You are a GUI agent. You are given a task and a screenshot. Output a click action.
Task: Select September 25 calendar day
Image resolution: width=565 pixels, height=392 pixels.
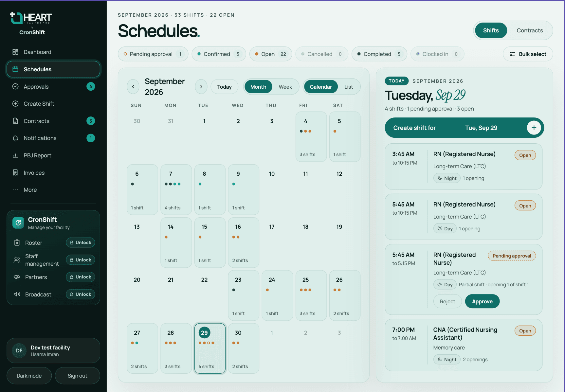tap(311, 295)
